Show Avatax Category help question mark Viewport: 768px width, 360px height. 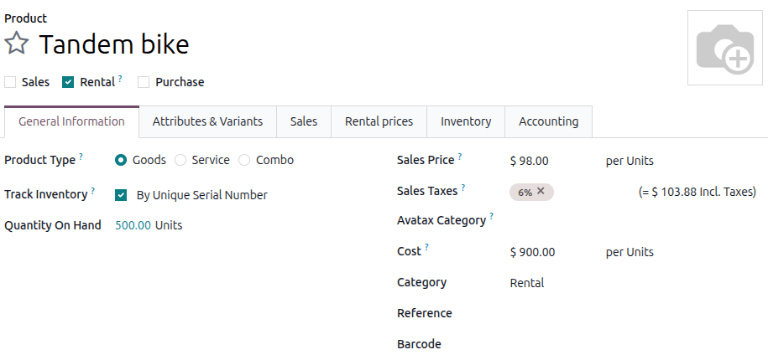pyautogui.click(x=491, y=216)
